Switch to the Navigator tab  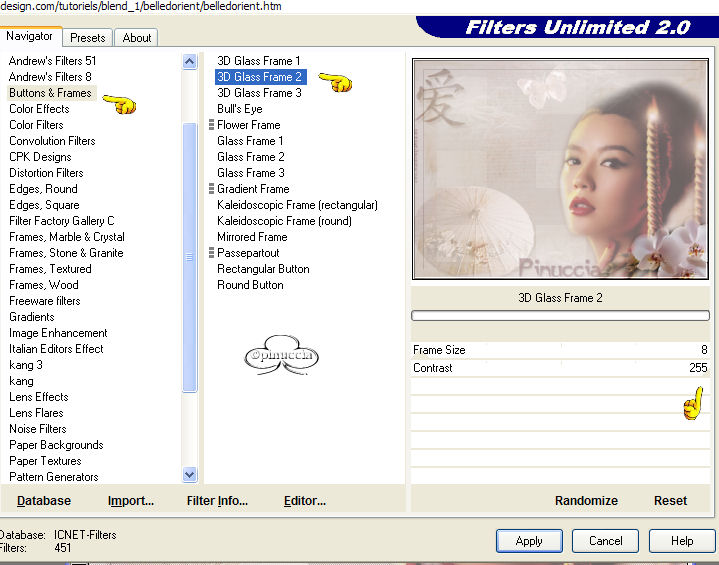pos(30,36)
